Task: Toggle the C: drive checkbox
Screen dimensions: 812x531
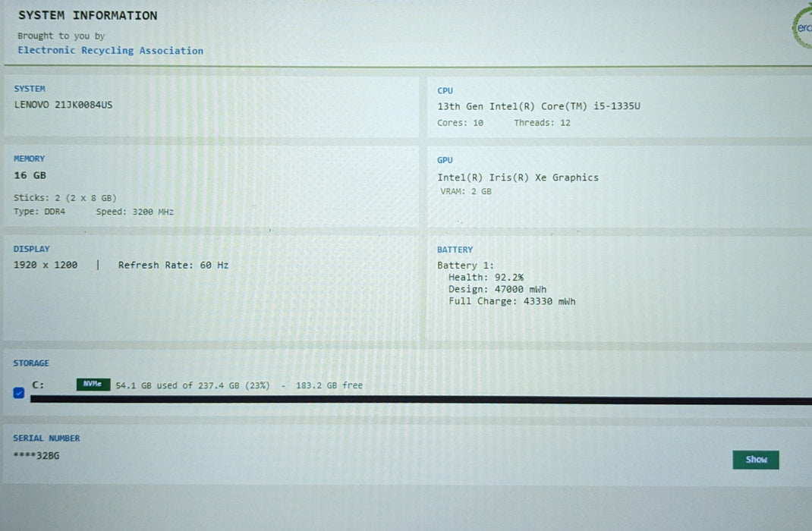Action: click(19, 393)
